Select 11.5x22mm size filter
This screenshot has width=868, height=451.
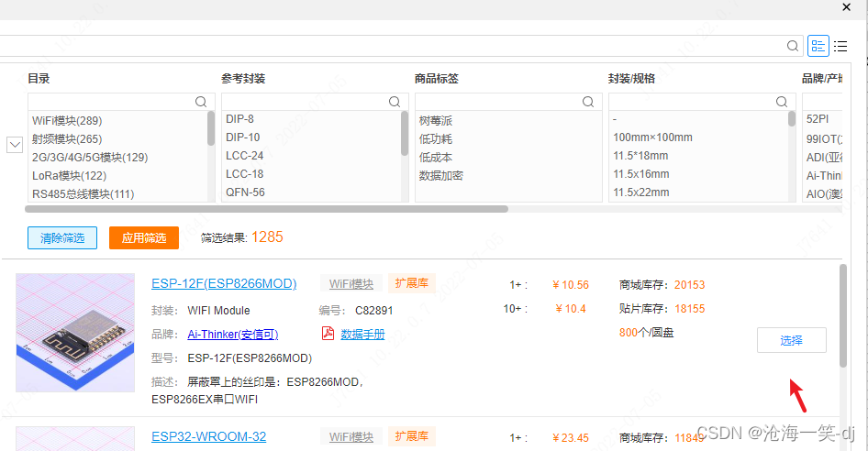[641, 192]
